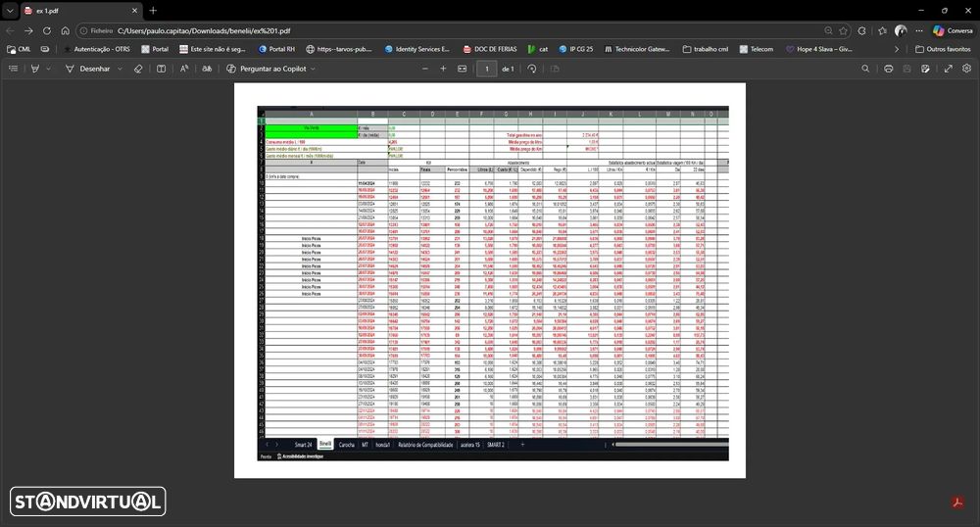Open Copilot Conversa panel
The width and height of the screenshot is (980, 527).
(x=953, y=30)
